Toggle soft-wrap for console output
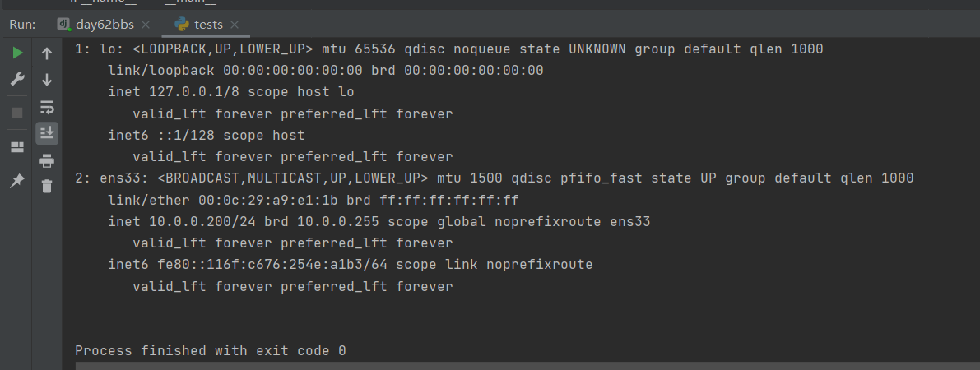This screenshot has height=370, width=980. click(47, 107)
